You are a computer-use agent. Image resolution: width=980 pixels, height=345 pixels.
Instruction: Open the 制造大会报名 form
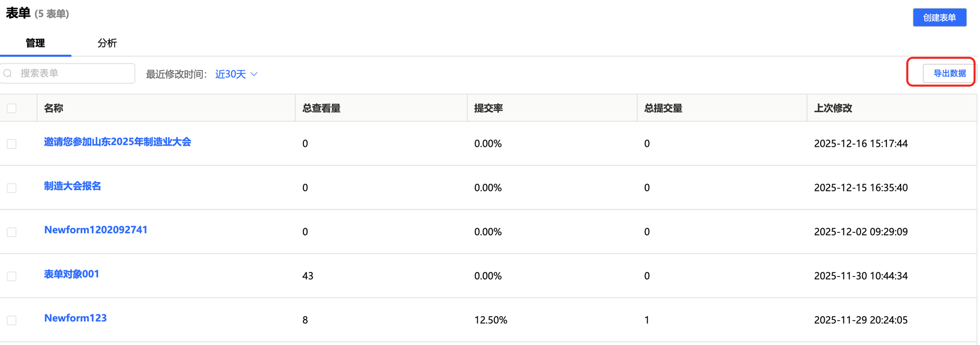point(73,186)
